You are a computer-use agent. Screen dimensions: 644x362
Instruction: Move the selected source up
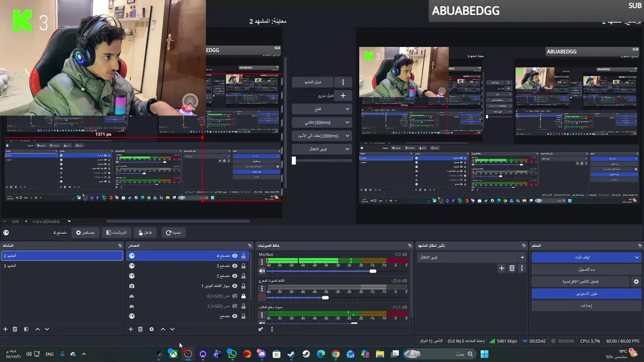tap(163, 329)
